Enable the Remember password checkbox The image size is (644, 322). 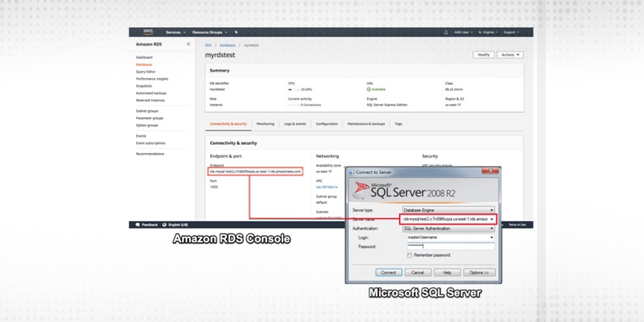pyautogui.click(x=411, y=254)
